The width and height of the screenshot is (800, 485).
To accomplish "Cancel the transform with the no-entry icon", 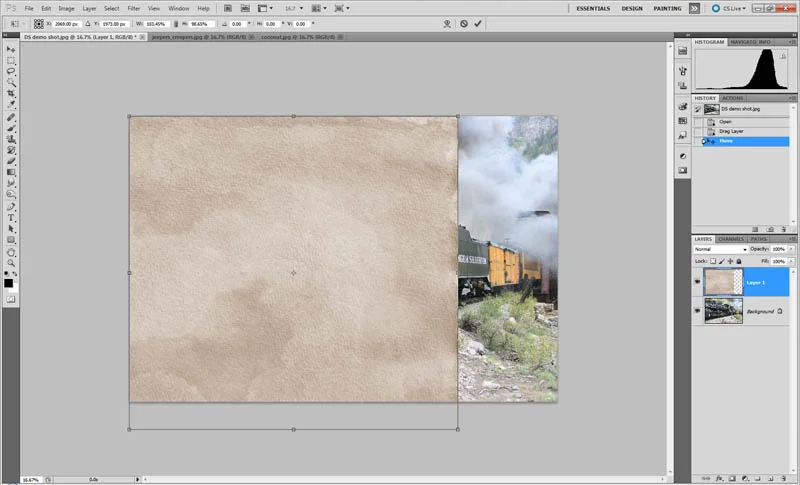I will (x=464, y=23).
